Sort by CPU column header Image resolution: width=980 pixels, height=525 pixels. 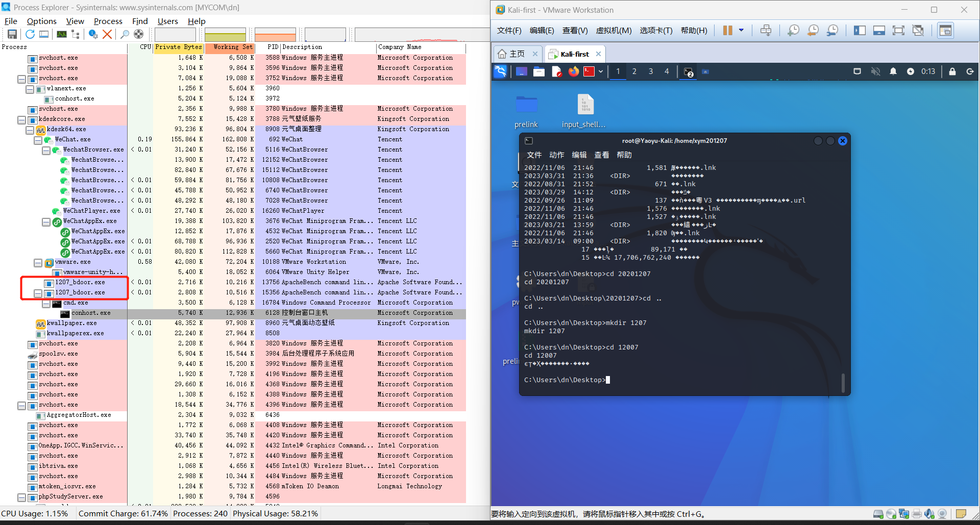click(x=141, y=47)
